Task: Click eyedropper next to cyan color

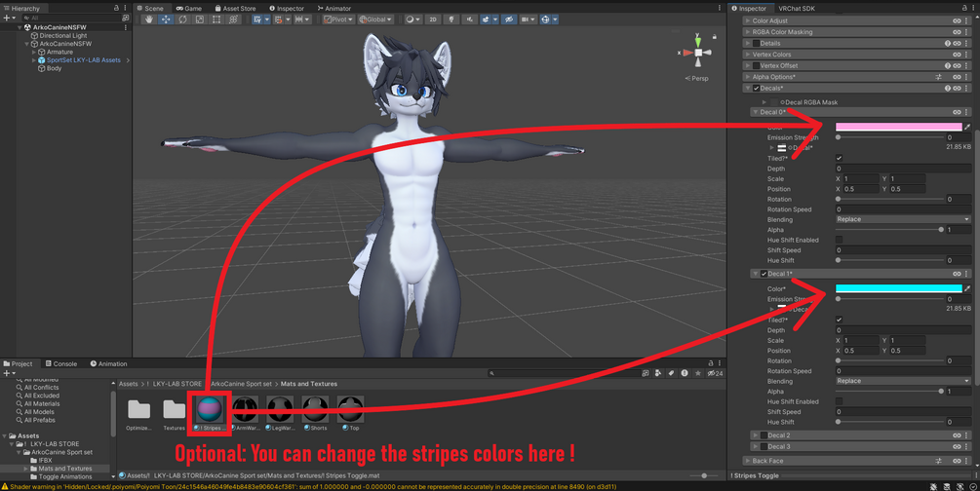Action: 967,288
